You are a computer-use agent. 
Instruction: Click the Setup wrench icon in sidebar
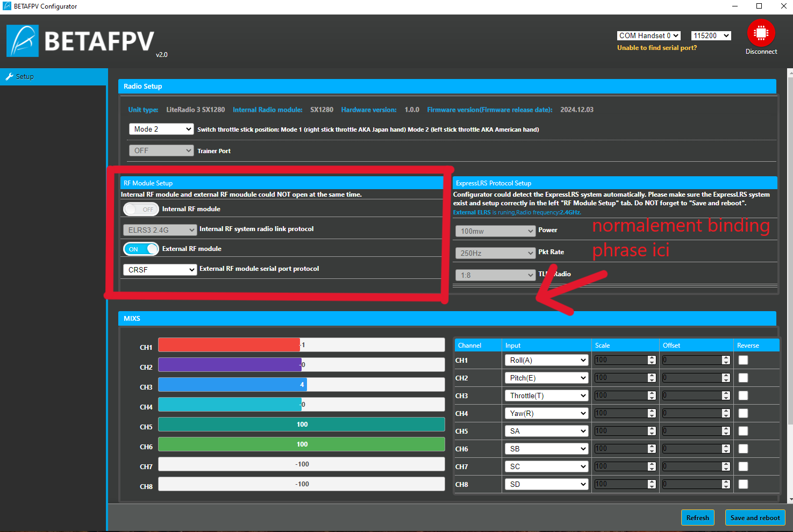9,77
